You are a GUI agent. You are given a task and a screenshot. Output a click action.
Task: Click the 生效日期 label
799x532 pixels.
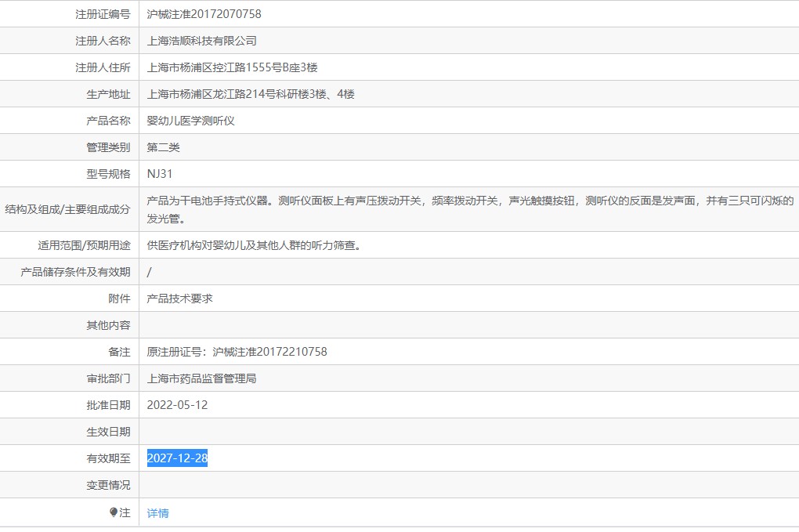[x=109, y=432]
